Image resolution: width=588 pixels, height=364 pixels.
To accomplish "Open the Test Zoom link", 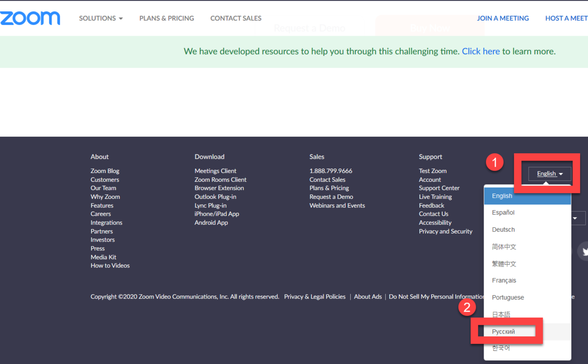I will pos(433,171).
